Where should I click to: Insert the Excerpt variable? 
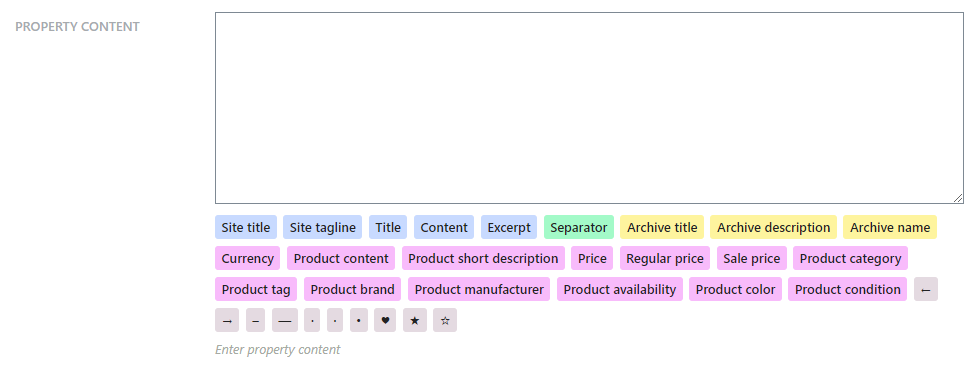click(x=509, y=227)
